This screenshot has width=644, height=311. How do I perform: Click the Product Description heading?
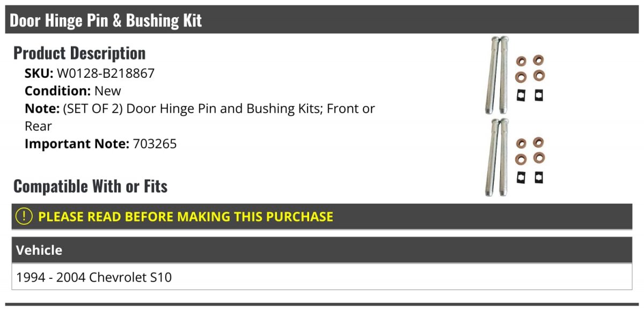point(79,53)
